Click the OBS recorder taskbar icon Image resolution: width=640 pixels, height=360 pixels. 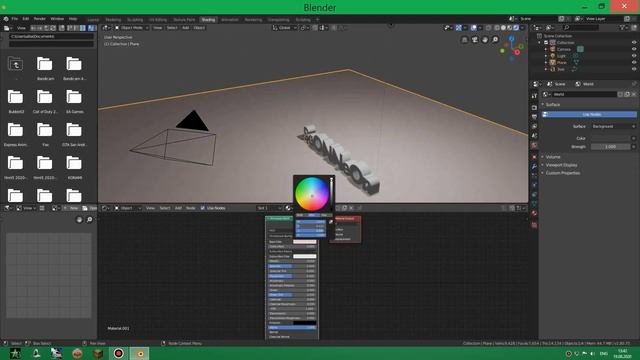tap(119, 353)
